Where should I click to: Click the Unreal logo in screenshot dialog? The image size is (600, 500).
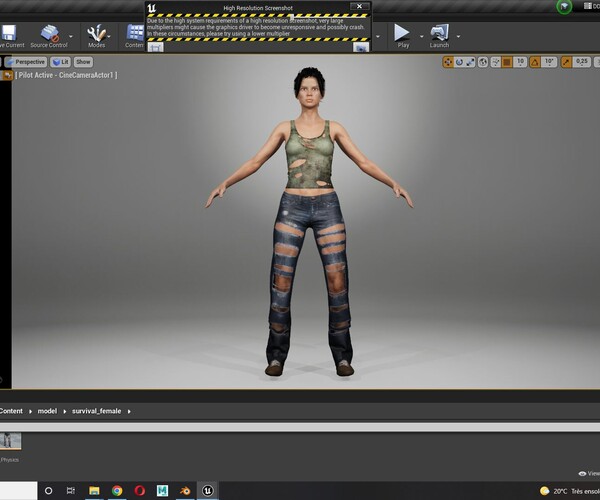click(152, 8)
